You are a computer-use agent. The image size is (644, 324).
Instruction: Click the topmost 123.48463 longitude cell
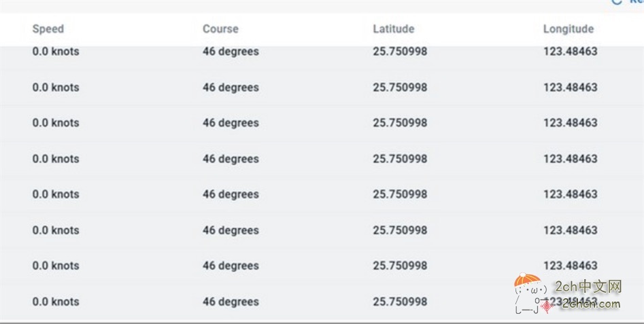(570, 52)
